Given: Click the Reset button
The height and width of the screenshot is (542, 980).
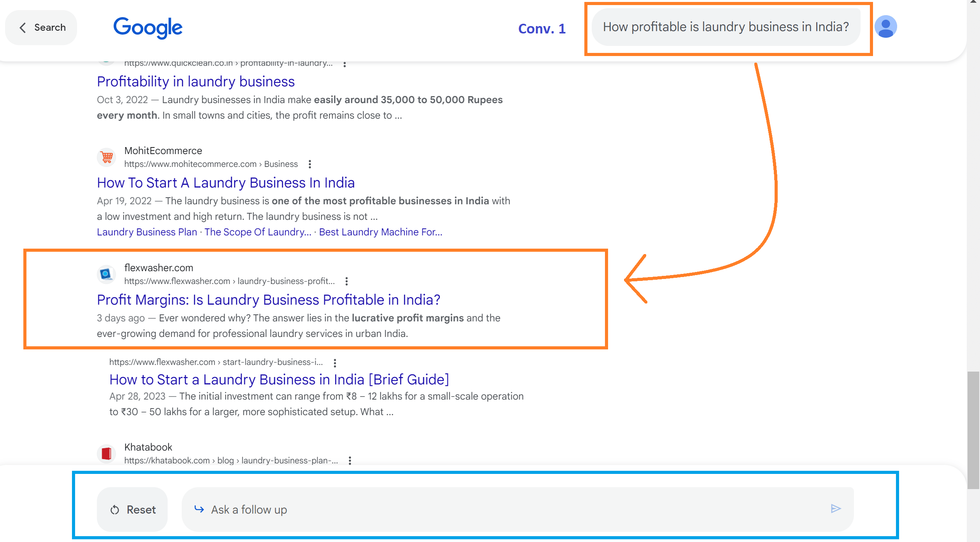Looking at the screenshot, I should (x=132, y=509).
